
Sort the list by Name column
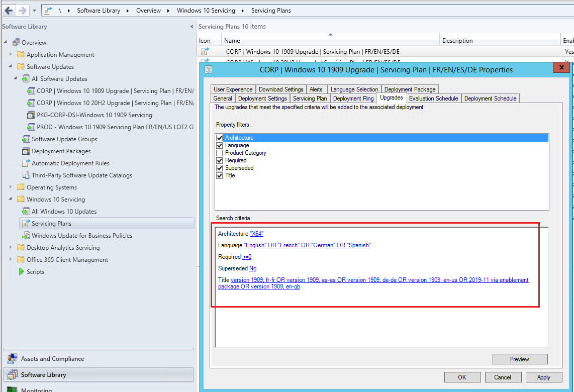(x=331, y=40)
